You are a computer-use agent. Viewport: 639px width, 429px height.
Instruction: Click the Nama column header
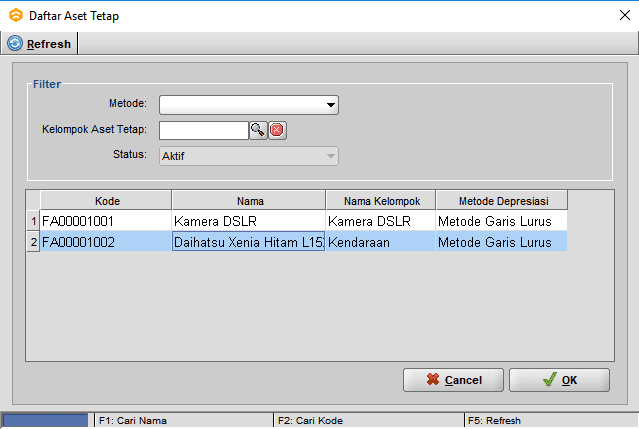tap(249, 201)
